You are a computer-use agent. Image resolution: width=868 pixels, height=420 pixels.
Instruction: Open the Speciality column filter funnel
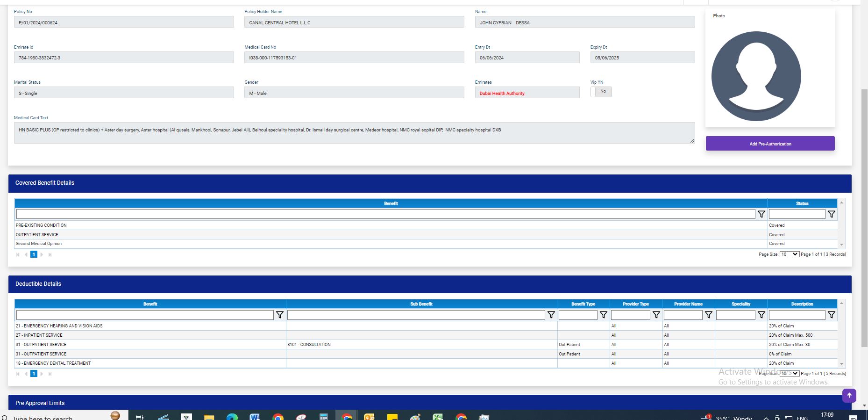click(761, 315)
